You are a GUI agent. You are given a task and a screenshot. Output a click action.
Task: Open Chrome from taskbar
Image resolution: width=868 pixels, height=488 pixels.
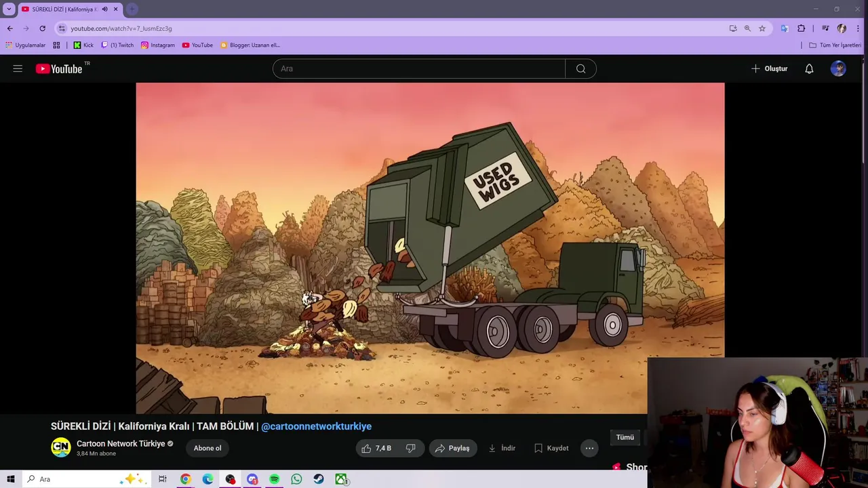click(x=185, y=479)
